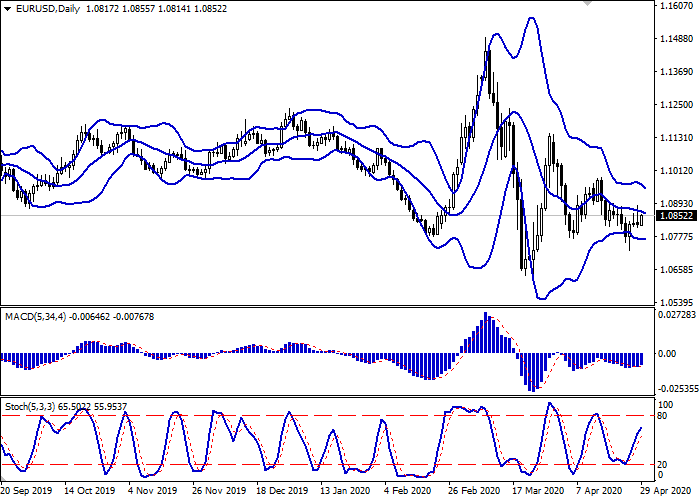Open the EURUSD,Daily chart menu triangle
Image resolution: width=700 pixels, height=500 pixels.
(x=7, y=9)
